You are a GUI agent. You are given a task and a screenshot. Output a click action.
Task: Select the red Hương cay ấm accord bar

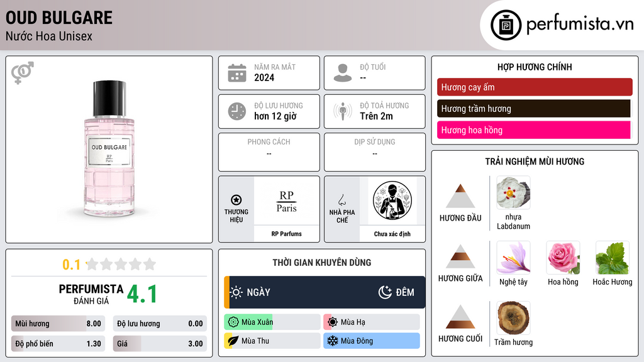tap(535, 87)
